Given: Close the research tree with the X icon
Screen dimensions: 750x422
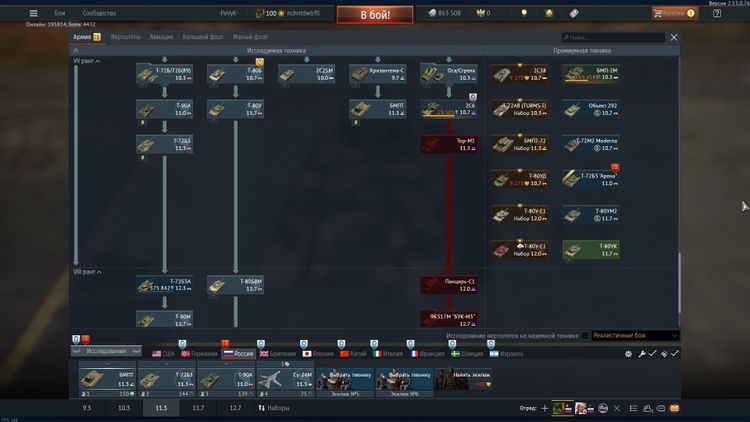Looking at the screenshot, I should pos(673,37).
